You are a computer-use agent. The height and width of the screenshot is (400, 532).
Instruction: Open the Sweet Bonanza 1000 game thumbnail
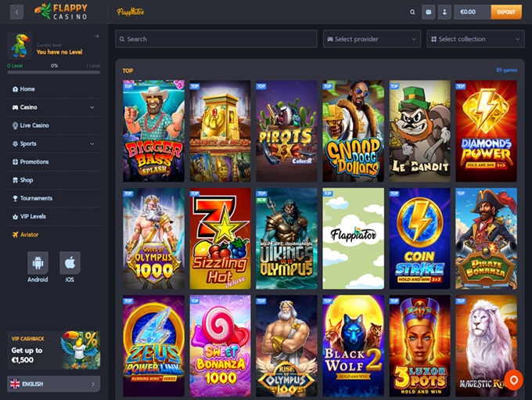(220, 345)
